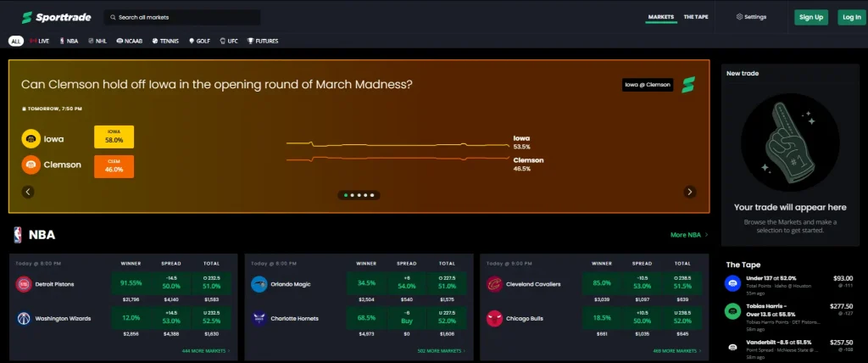Filter markets by FUTURES
Screen dimensions: 868x363
[x=263, y=41]
